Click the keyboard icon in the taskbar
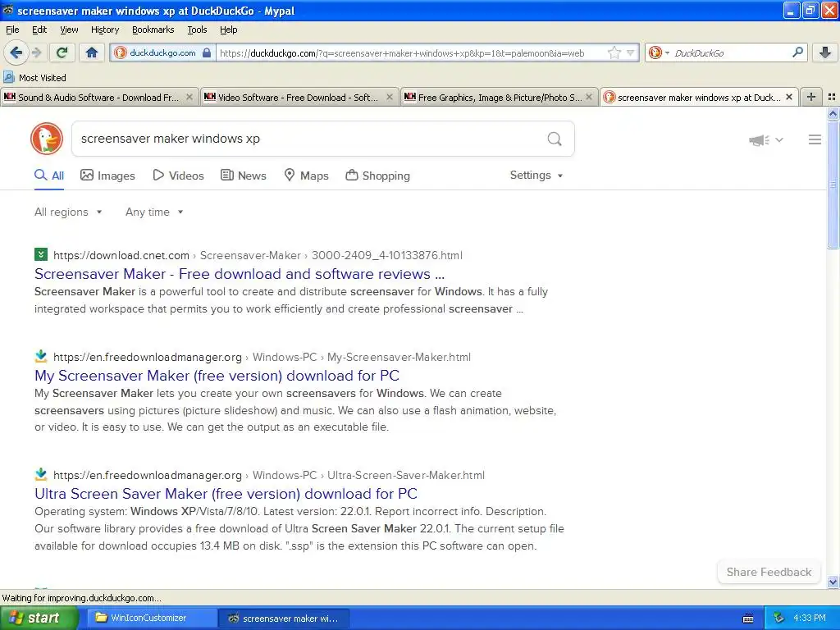840x630 pixels. (748, 619)
